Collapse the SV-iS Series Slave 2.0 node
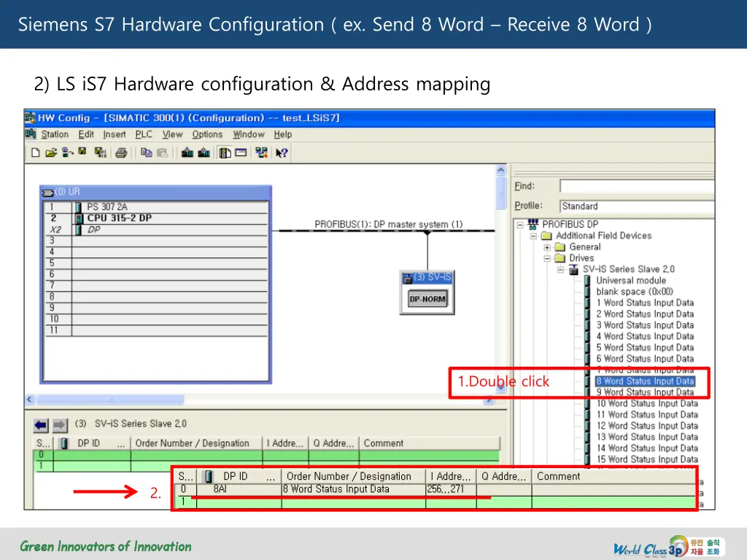 point(561,270)
